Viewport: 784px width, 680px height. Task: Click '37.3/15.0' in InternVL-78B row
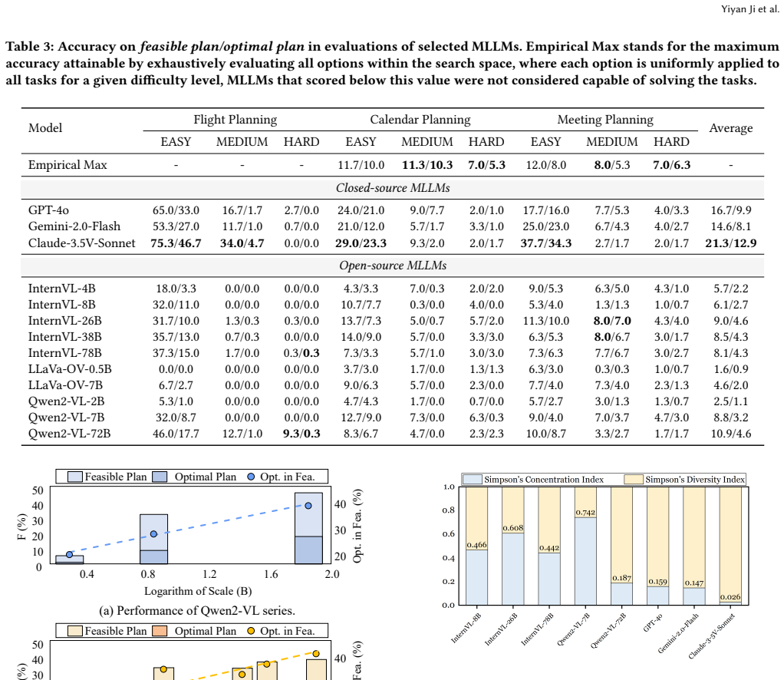pyautogui.click(x=176, y=353)
